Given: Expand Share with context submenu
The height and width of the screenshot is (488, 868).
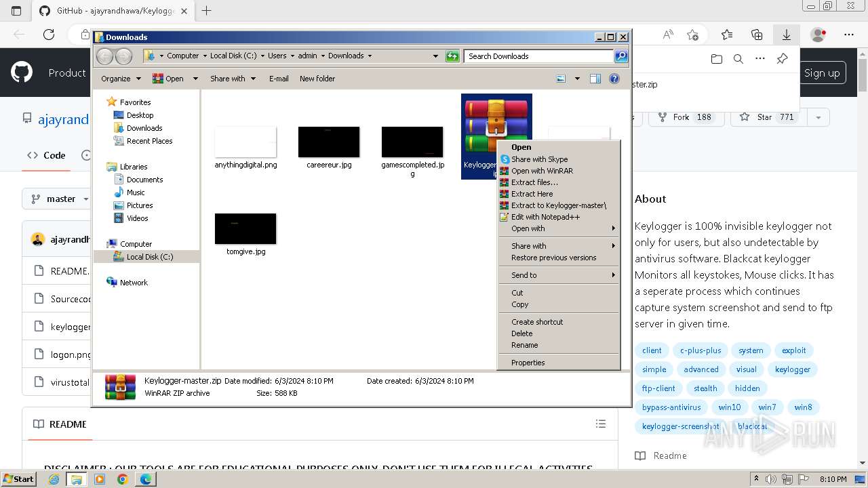Looking at the screenshot, I should [x=559, y=246].
